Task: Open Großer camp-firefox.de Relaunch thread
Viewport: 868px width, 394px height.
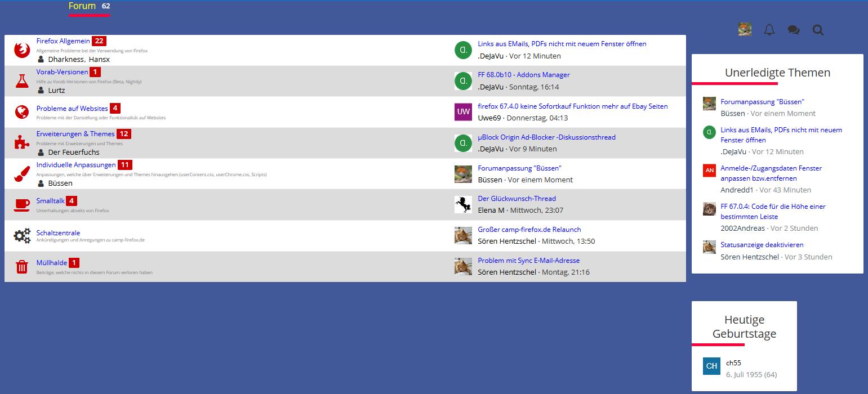Action: coord(529,230)
